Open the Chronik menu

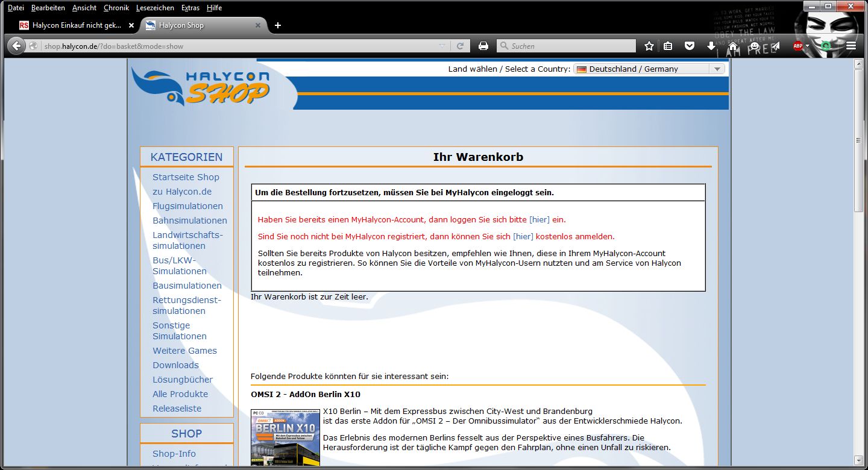(116, 8)
